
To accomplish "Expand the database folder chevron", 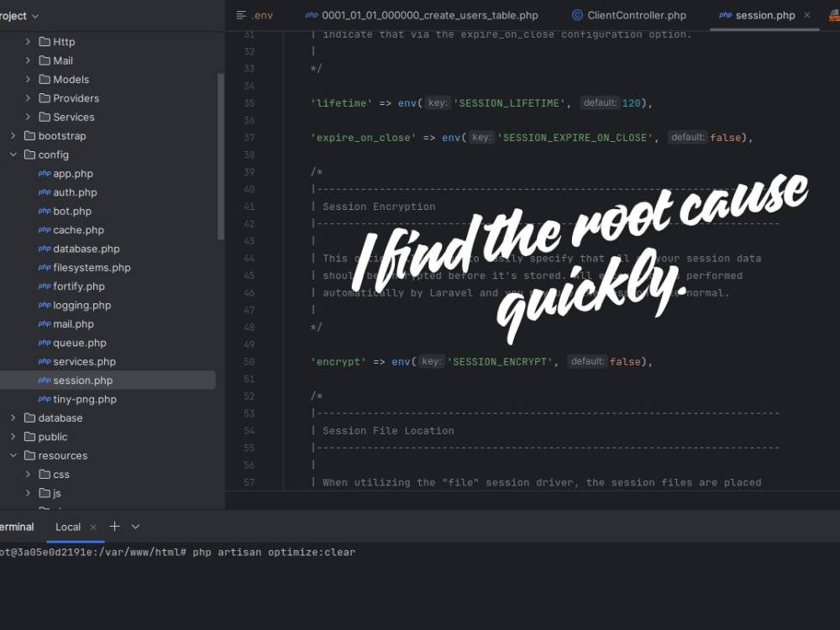I will coord(13,417).
